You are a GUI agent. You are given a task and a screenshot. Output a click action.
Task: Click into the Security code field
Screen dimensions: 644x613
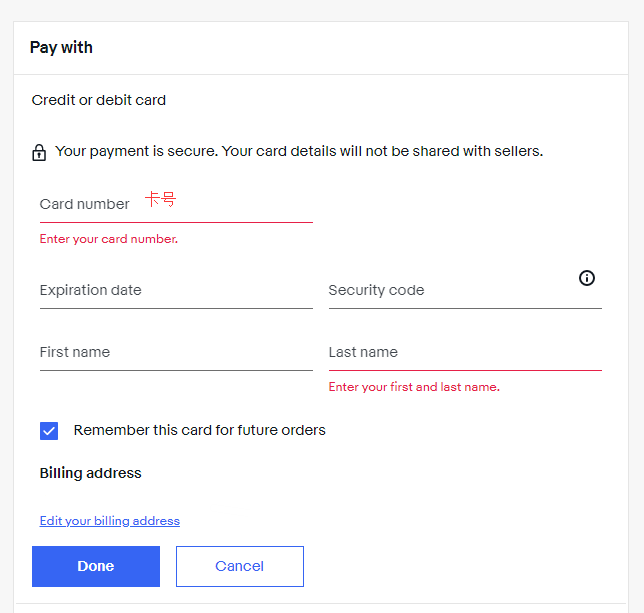point(450,291)
